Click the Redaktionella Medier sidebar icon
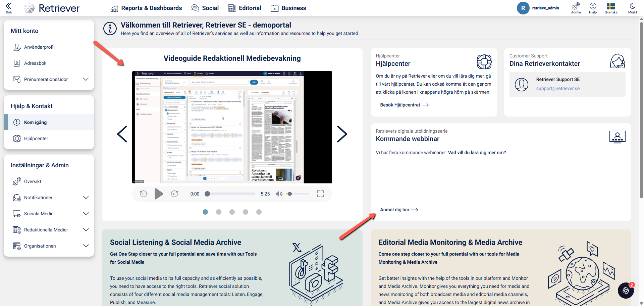 click(17, 230)
